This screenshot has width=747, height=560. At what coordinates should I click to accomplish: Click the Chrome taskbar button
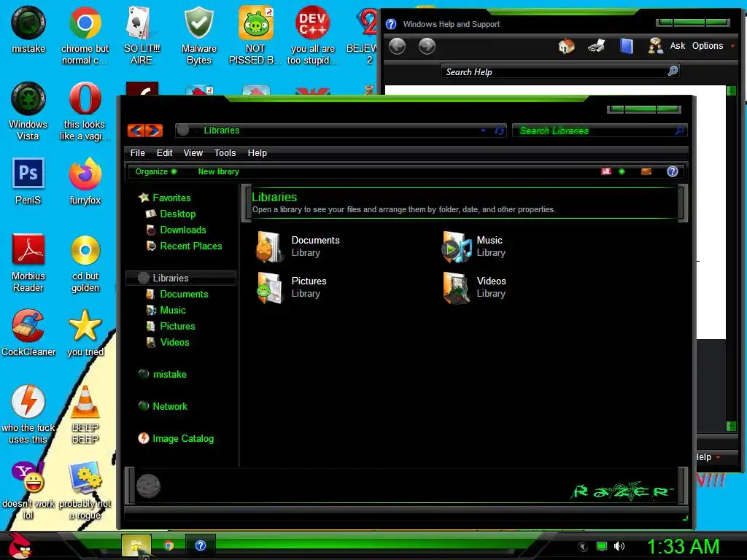[169, 545]
